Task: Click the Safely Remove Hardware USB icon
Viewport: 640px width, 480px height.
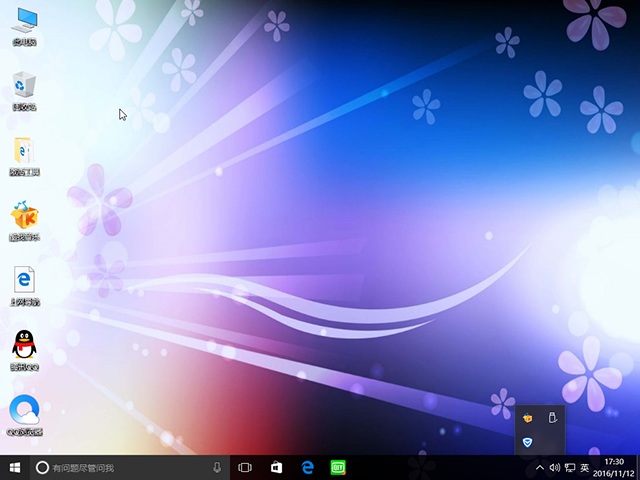Action: tap(551, 417)
